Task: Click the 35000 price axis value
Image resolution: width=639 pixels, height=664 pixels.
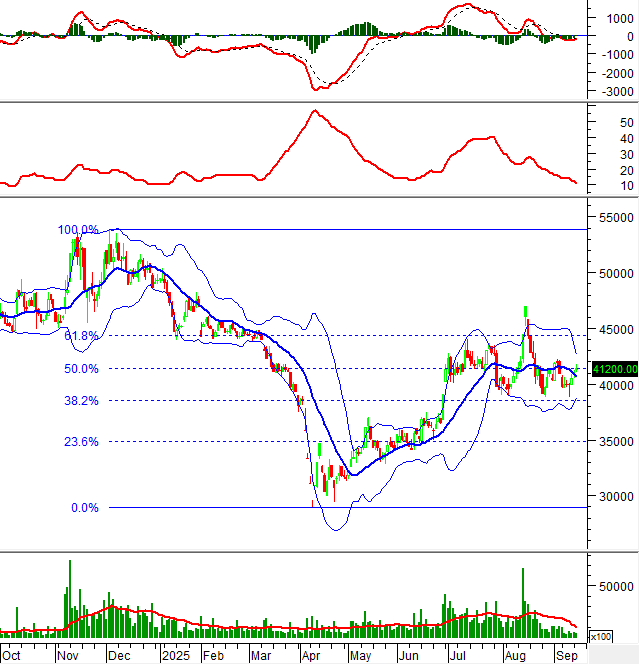Action: coord(616,441)
